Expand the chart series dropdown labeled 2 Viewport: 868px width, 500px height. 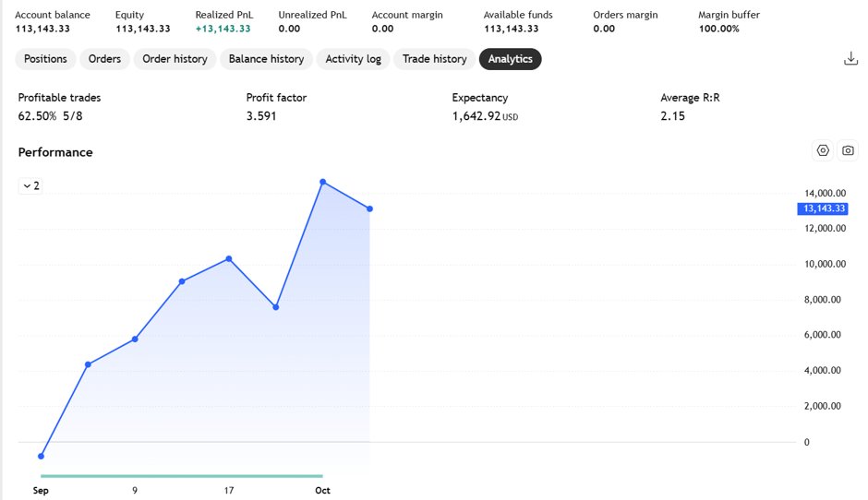pos(30,185)
